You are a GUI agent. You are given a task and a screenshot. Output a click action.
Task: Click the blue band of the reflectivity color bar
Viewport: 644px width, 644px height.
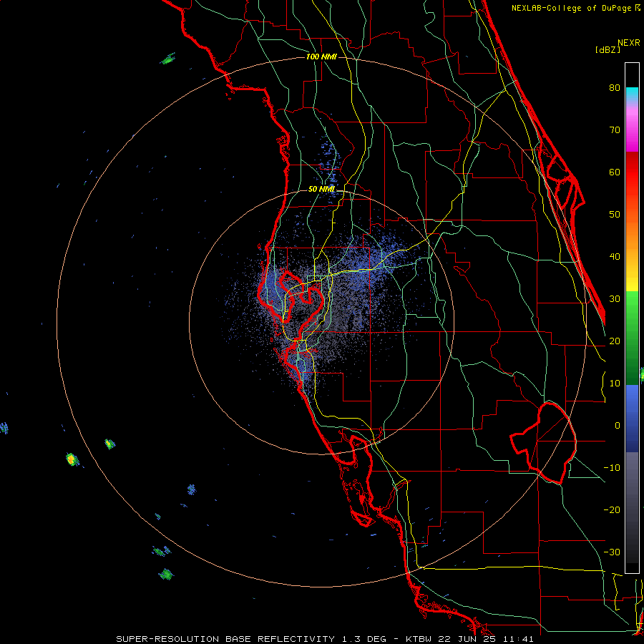coord(632,417)
